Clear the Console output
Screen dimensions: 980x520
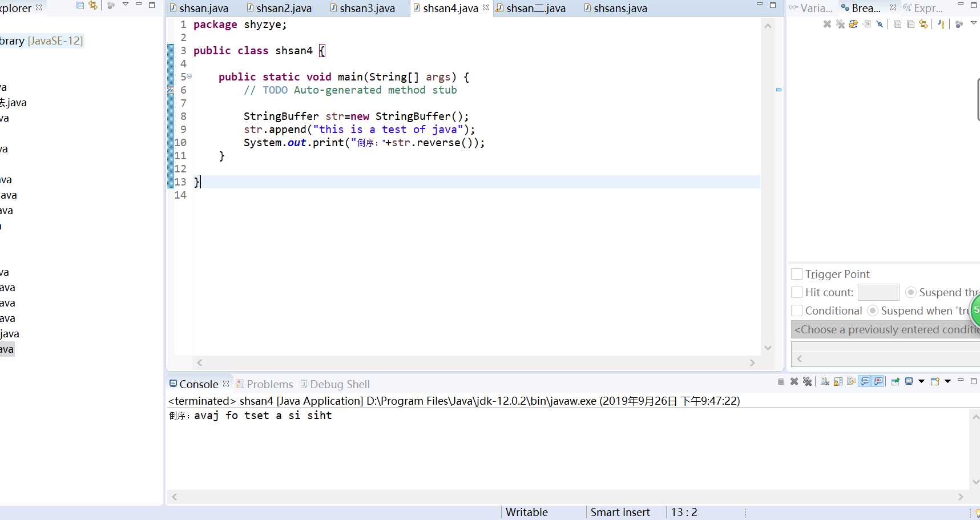click(825, 381)
